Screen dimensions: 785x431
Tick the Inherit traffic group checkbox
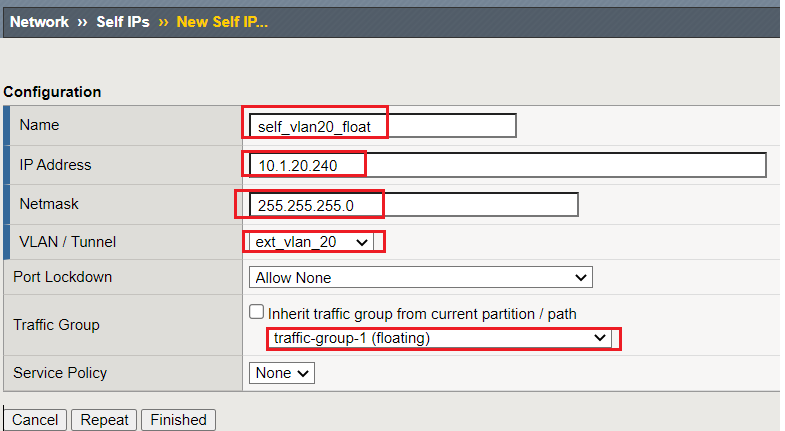pos(256,312)
